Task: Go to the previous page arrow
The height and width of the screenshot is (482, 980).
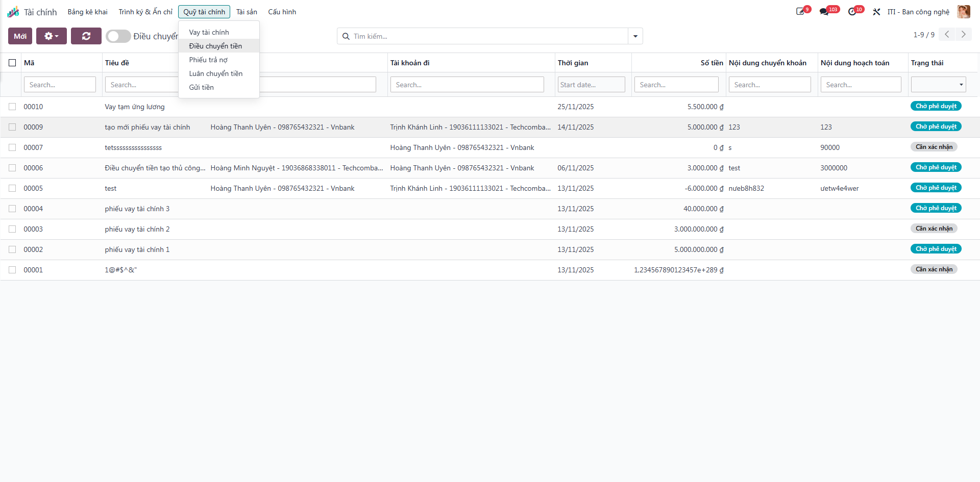Action: pyautogui.click(x=947, y=34)
